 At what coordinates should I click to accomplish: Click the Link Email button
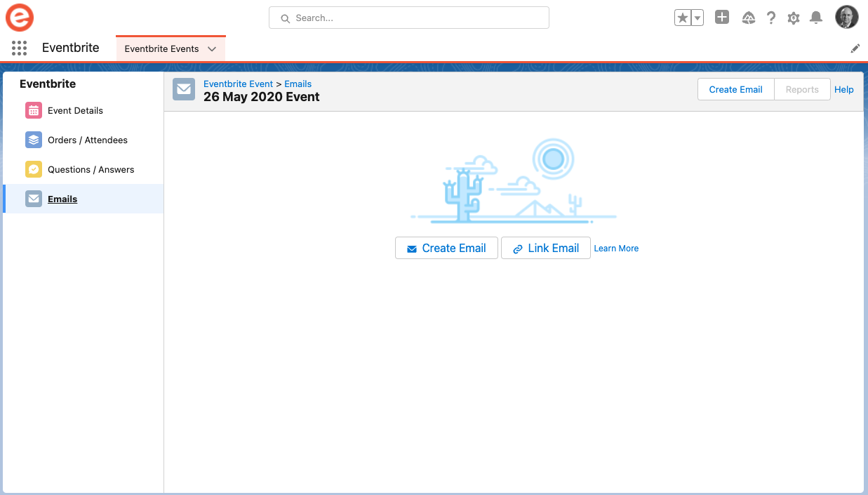tap(546, 248)
